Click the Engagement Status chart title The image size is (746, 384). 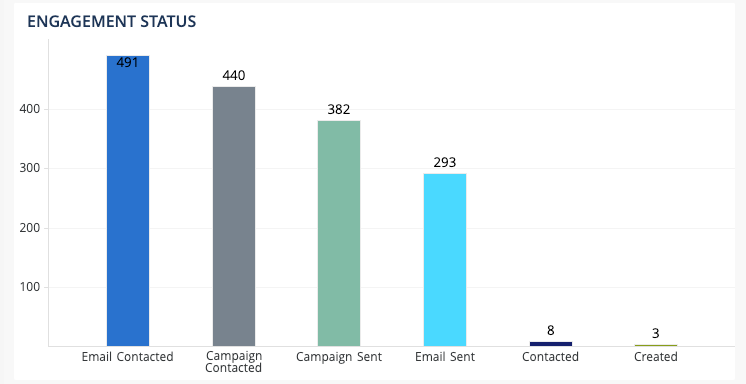[111, 21]
